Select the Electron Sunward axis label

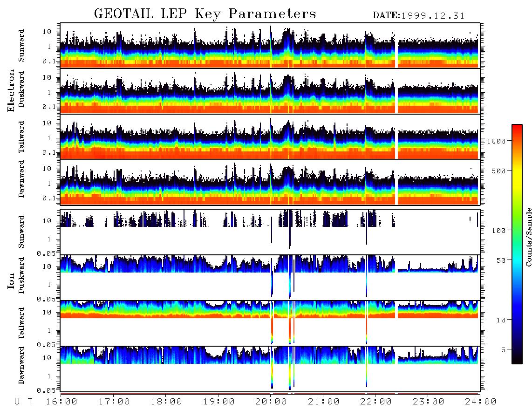pyautogui.click(x=21, y=46)
